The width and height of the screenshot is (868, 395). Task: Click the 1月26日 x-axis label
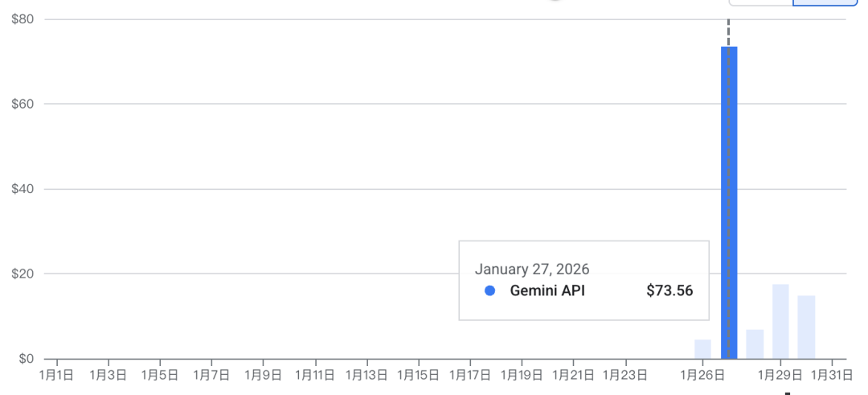pos(702,375)
